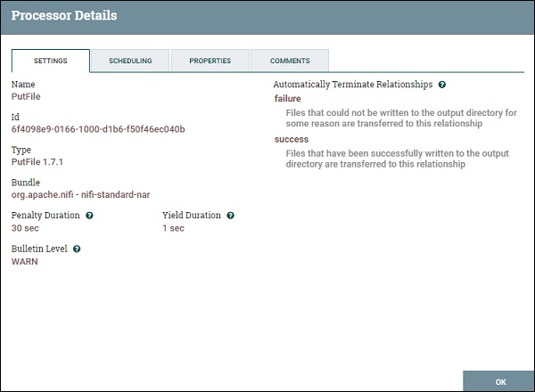Click the type value PutFile 1.7.1

click(x=37, y=162)
